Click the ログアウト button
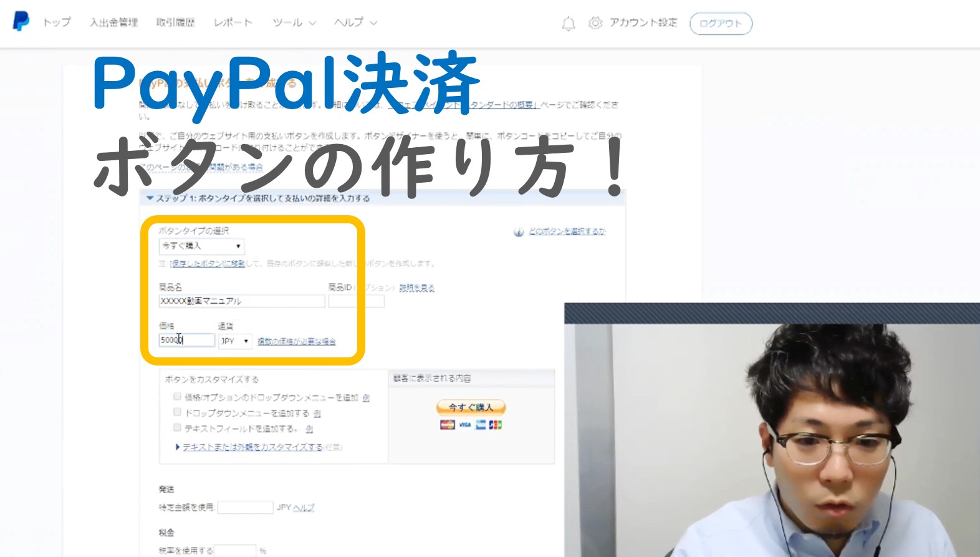 (721, 24)
